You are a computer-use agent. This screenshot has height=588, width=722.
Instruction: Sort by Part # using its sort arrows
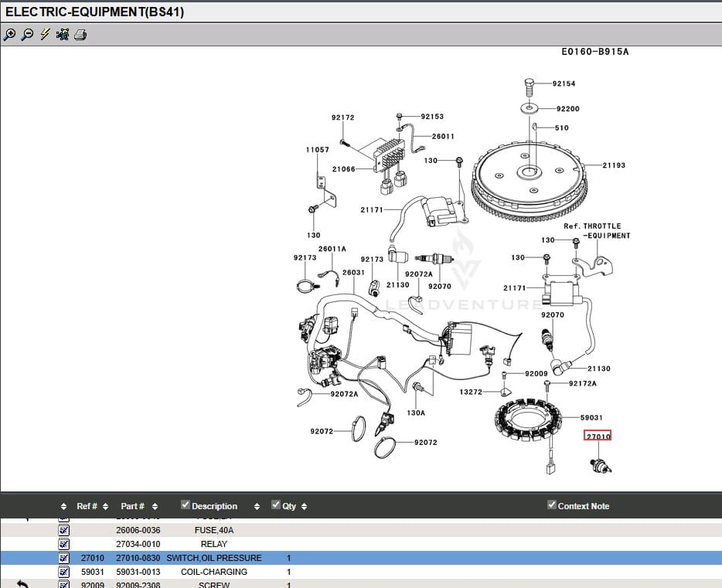[x=155, y=507]
